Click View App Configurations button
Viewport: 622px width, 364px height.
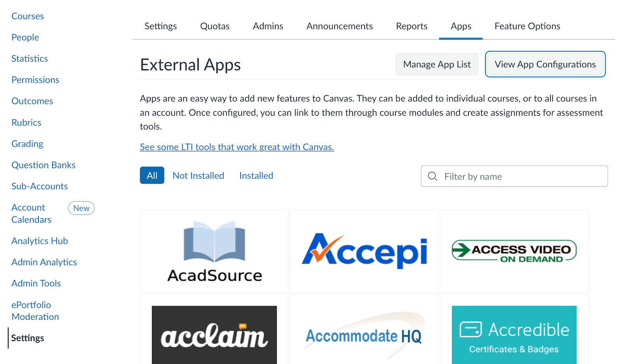coord(545,64)
